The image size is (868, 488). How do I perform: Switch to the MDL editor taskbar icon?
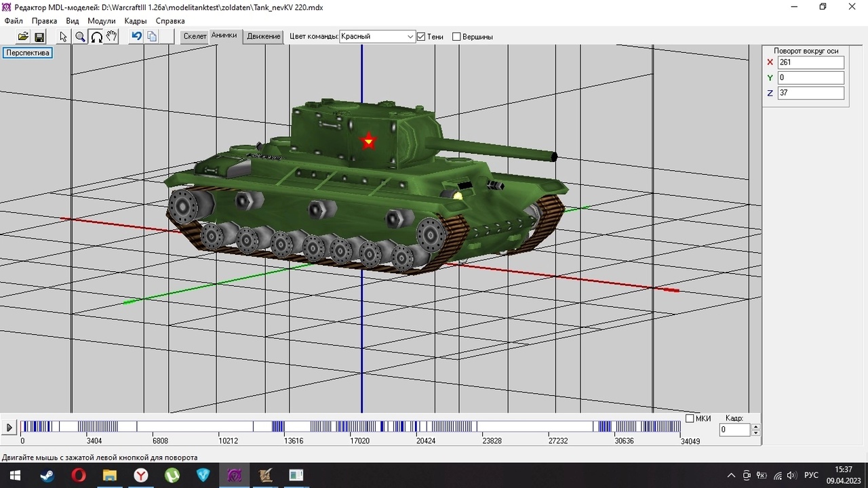[x=235, y=476]
